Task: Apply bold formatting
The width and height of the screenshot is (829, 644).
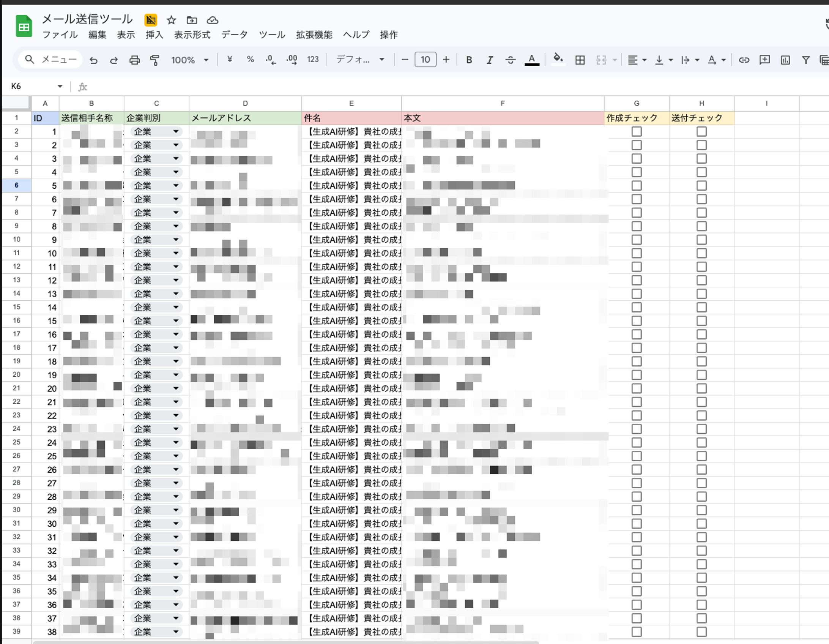Action: click(469, 60)
